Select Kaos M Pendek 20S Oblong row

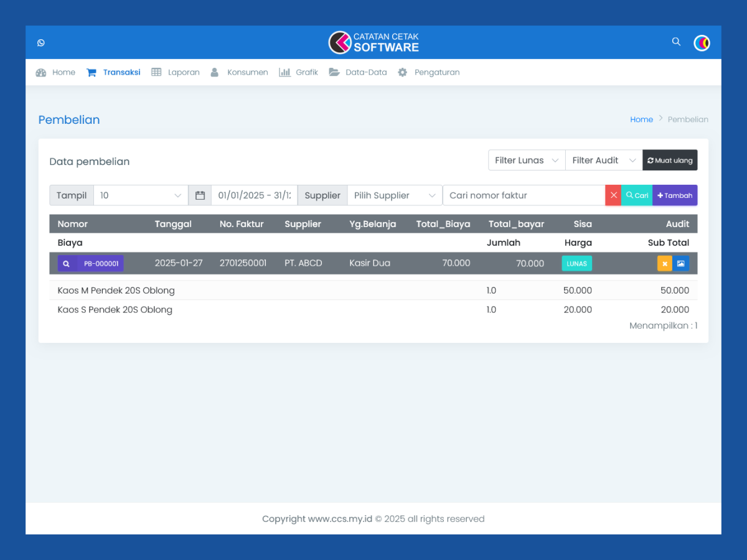coord(374,291)
